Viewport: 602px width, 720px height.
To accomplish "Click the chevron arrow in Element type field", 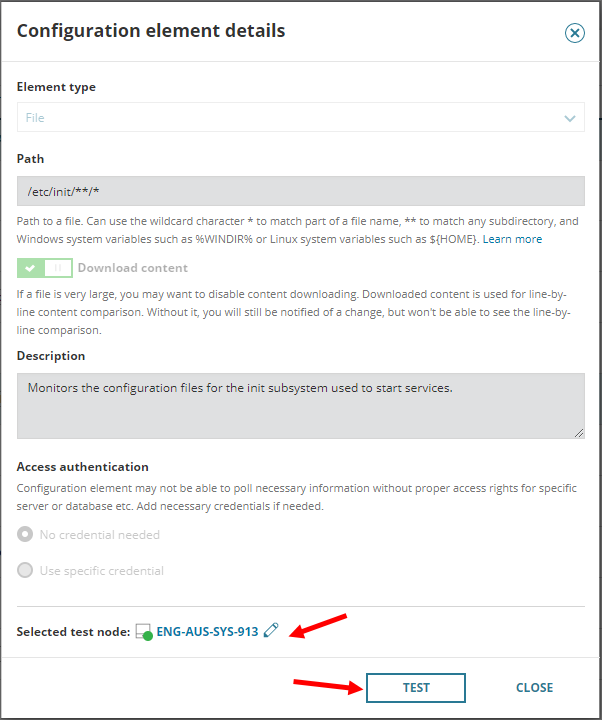I will tap(570, 118).
